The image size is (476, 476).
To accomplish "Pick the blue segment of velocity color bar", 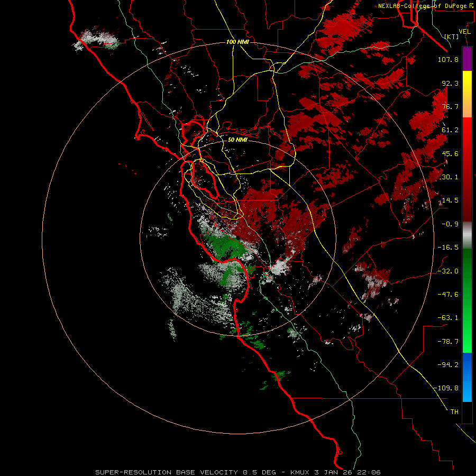I will 467,377.
